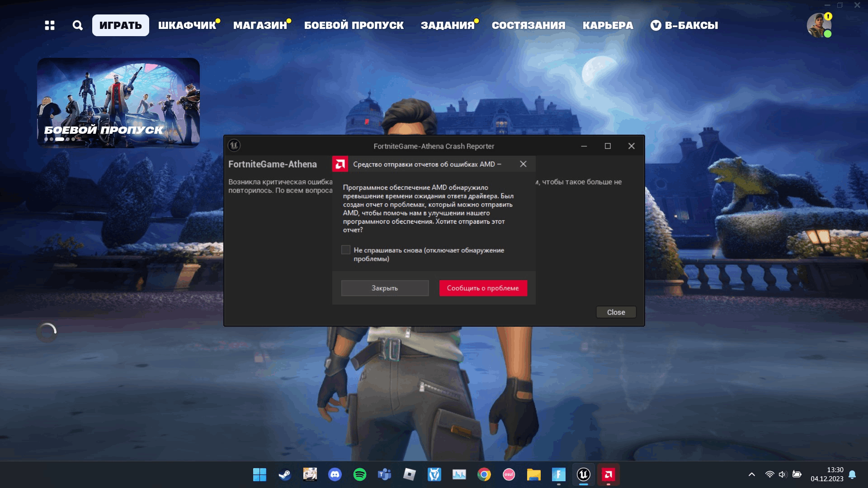Close the AMD bug report dialog with X
This screenshot has width=868, height=488.
point(523,164)
